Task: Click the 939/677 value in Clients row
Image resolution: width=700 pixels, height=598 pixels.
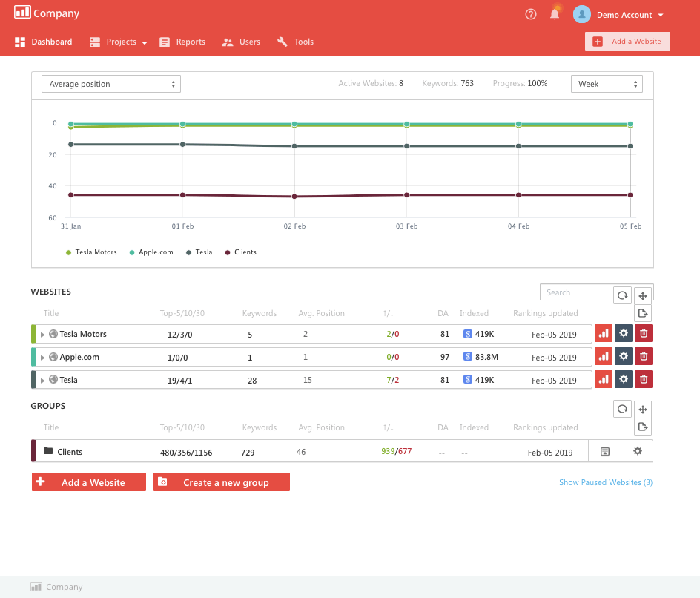Action: 397,451
